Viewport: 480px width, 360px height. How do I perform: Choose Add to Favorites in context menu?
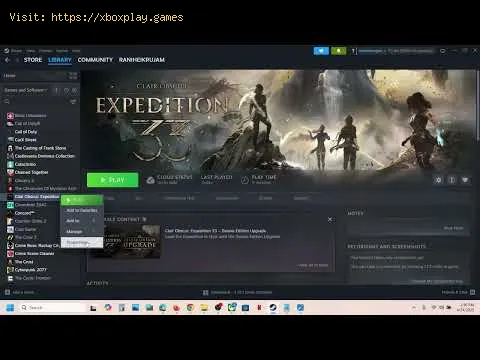pos(82,210)
